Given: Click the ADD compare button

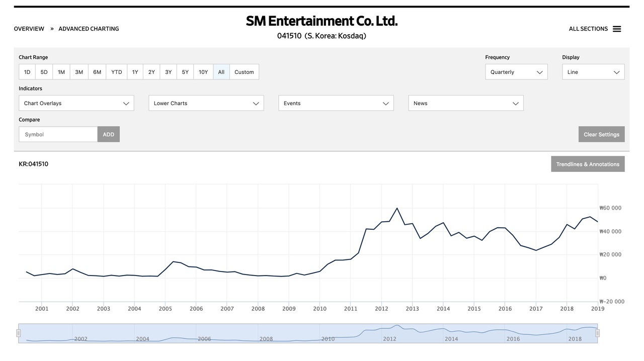Looking at the screenshot, I should (x=109, y=134).
